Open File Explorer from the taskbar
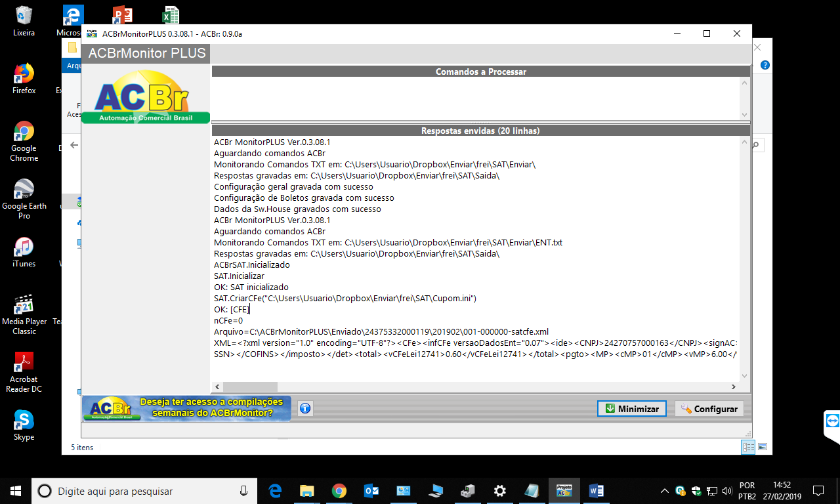The width and height of the screenshot is (840, 504). click(x=306, y=491)
